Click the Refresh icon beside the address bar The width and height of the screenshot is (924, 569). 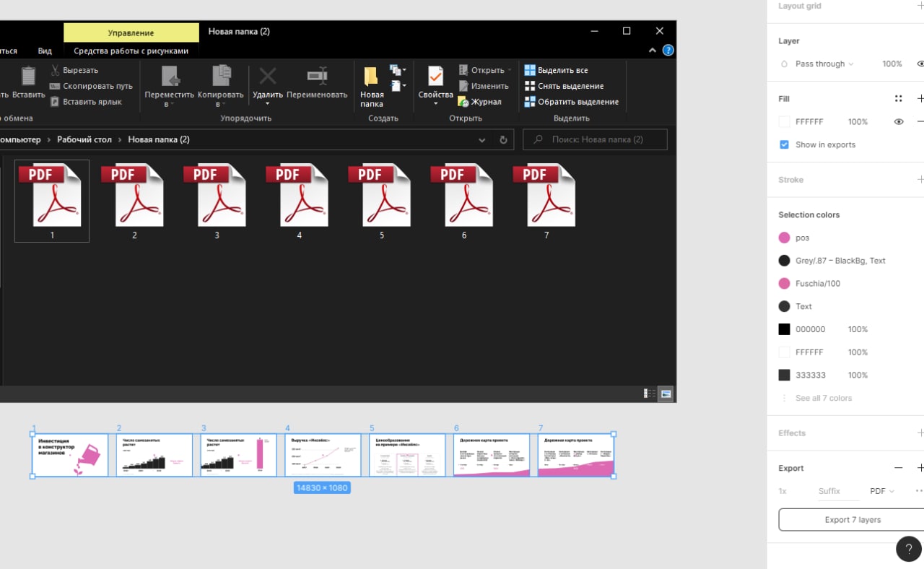pos(504,139)
